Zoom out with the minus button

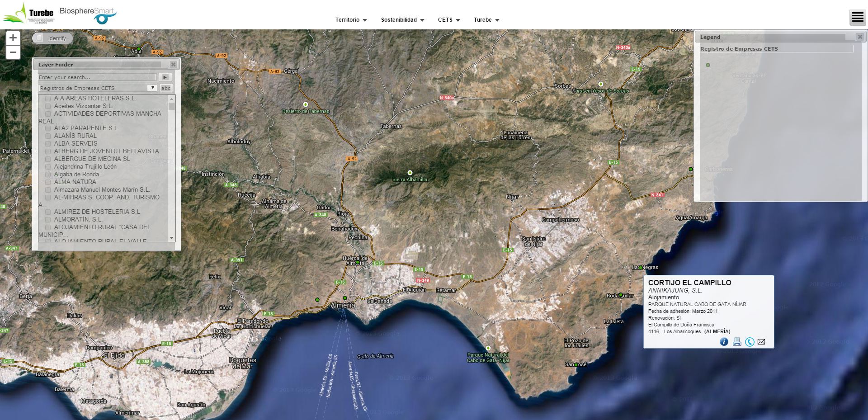[x=13, y=52]
